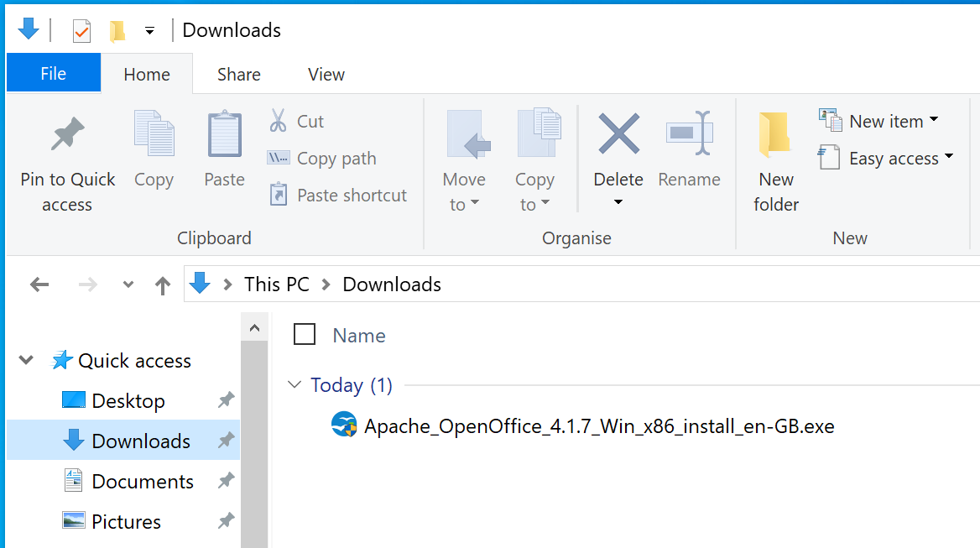The width and height of the screenshot is (980, 548).
Task: Click the Properties checkmark icon in title bar
Action: coord(81,31)
